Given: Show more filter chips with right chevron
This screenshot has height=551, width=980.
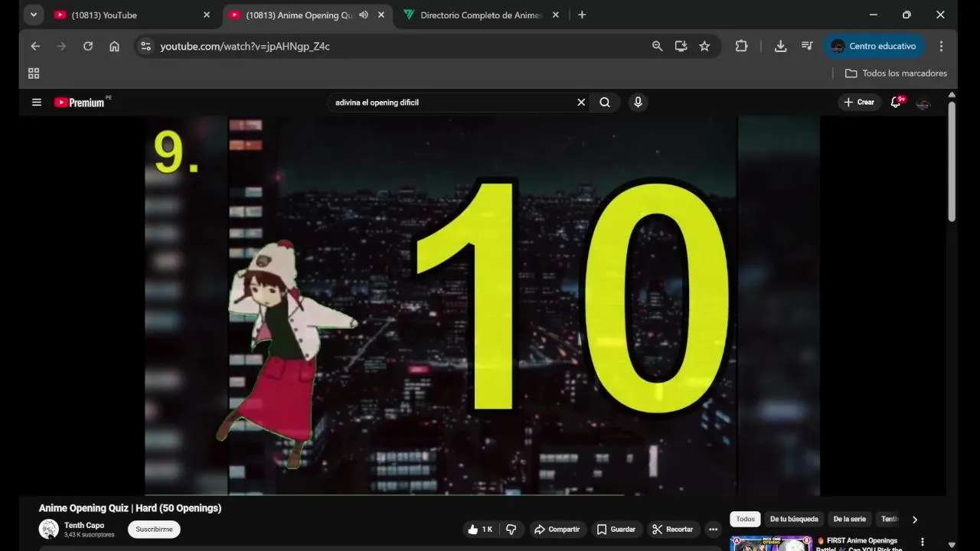Looking at the screenshot, I should 914,520.
